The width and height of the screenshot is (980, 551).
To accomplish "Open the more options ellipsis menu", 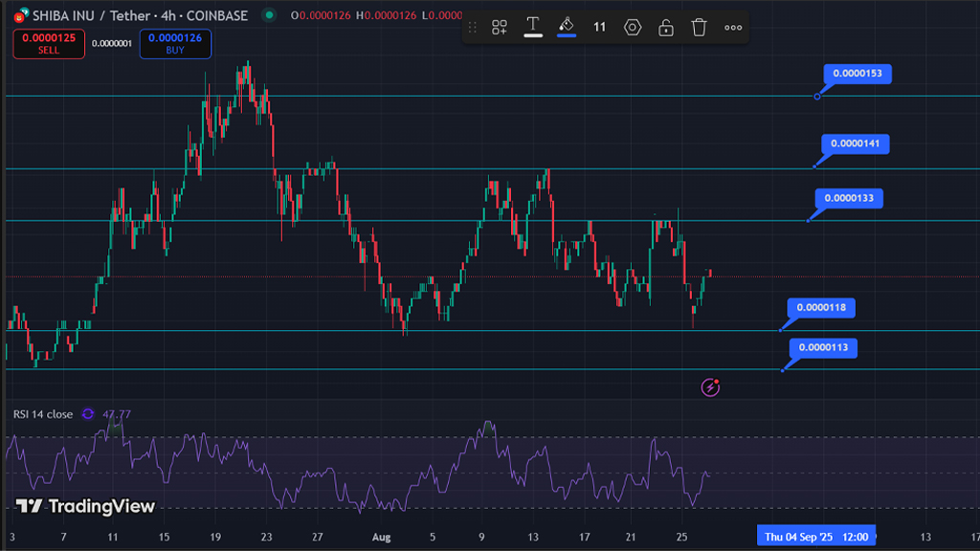I will coord(733,28).
